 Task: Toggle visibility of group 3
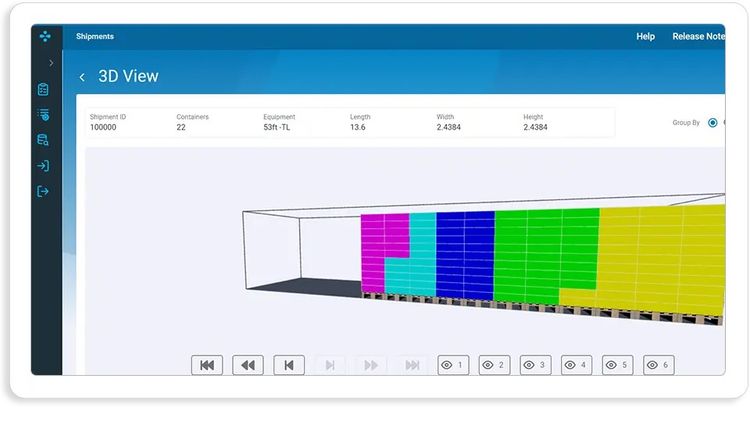[x=535, y=365]
